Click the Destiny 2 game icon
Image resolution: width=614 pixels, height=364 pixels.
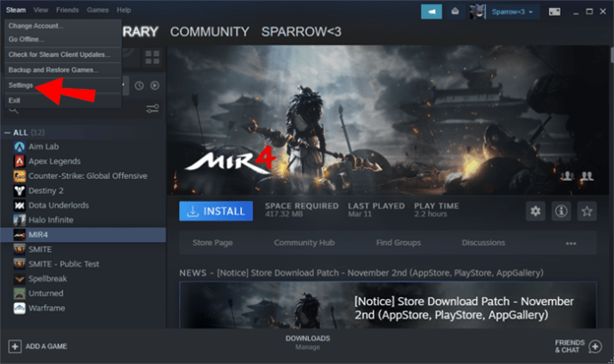[x=20, y=190]
